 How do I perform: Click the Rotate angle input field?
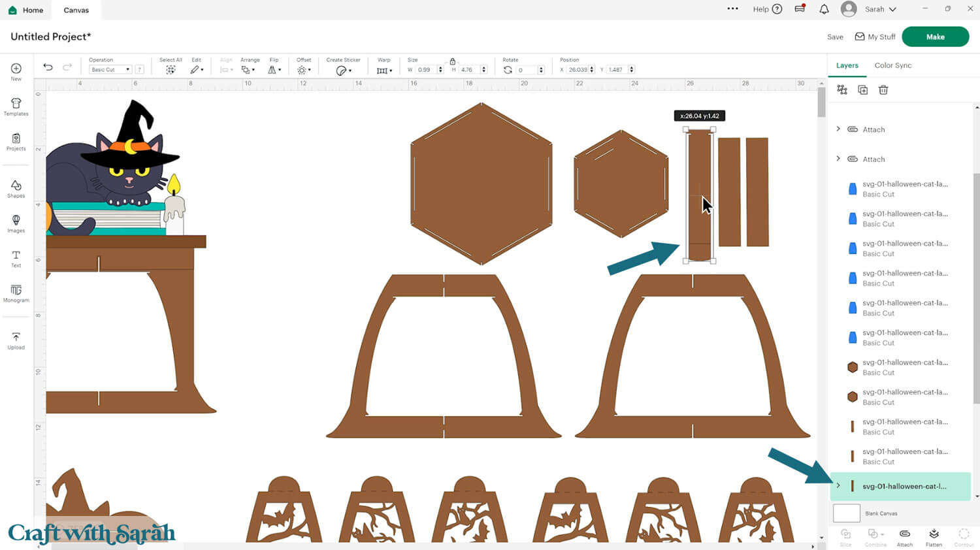[x=526, y=70]
